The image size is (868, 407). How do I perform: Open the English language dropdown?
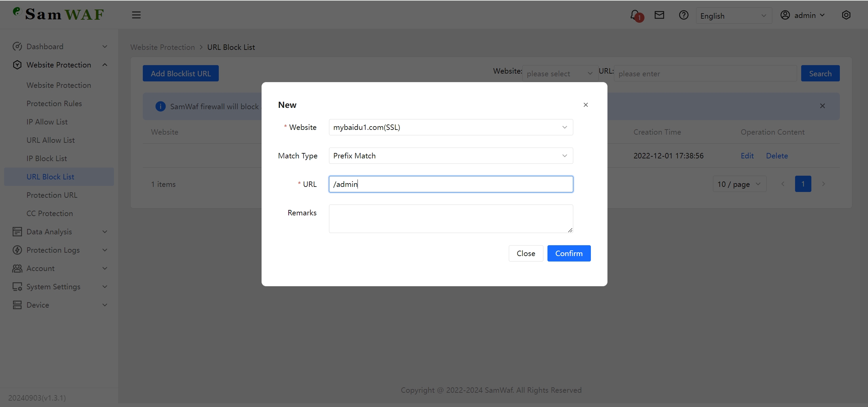pyautogui.click(x=734, y=15)
